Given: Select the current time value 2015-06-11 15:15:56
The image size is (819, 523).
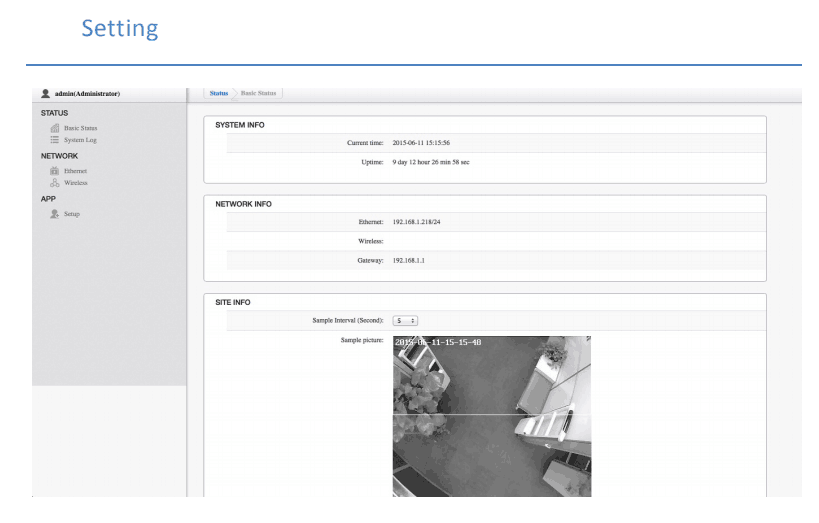Looking at the screenshot, I should tap(421, 143).
